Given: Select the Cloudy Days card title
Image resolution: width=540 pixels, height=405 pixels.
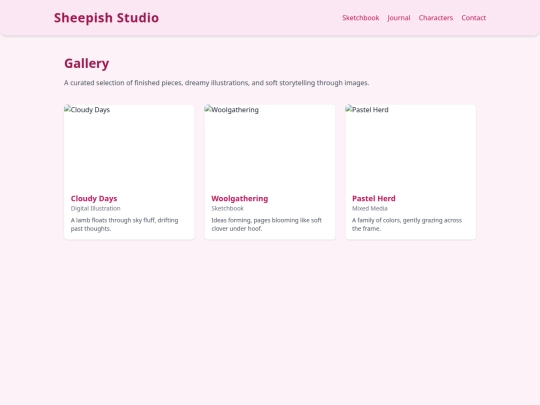Looking at the screenshot, I should (x=94, y=198).
